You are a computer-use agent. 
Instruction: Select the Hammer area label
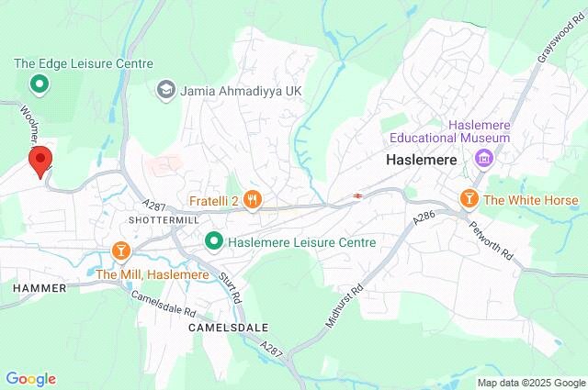(40, 288)
